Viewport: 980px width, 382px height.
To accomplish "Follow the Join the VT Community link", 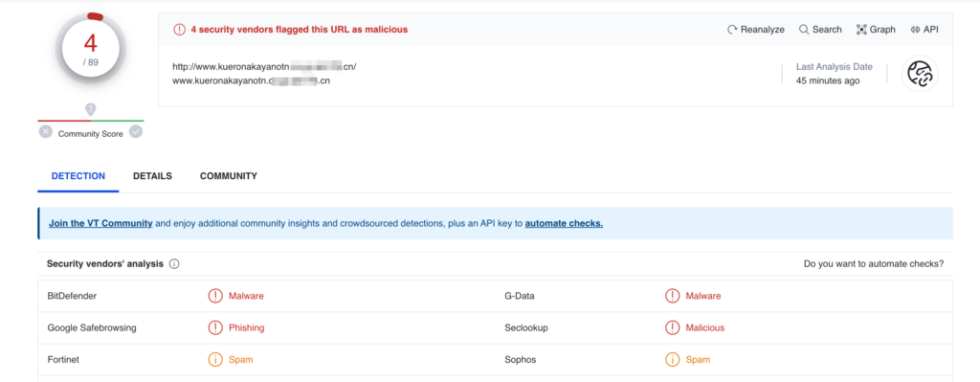I will click(100, 223).
